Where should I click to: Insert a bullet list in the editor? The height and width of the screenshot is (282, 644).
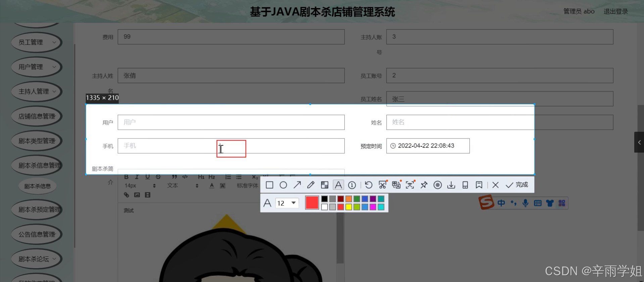(239, 177)
